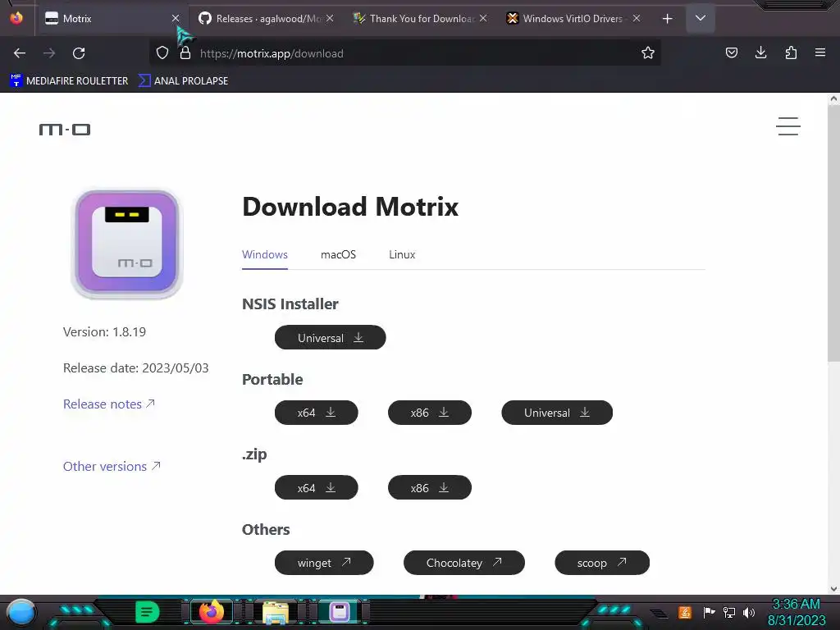Close the Motrix tab
Viewport: 840px width, 630px height.
coord(176,19)
